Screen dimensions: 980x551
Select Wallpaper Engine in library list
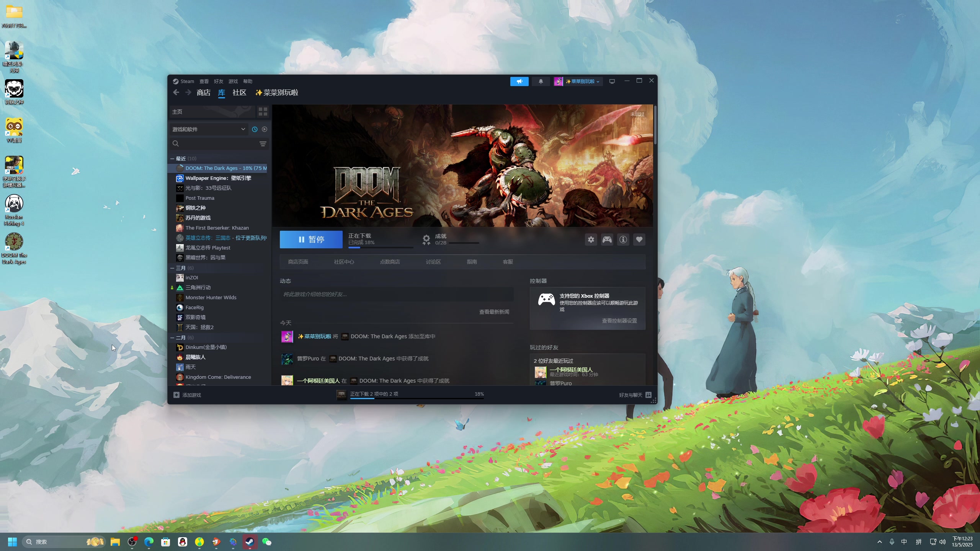pos(218,178)
